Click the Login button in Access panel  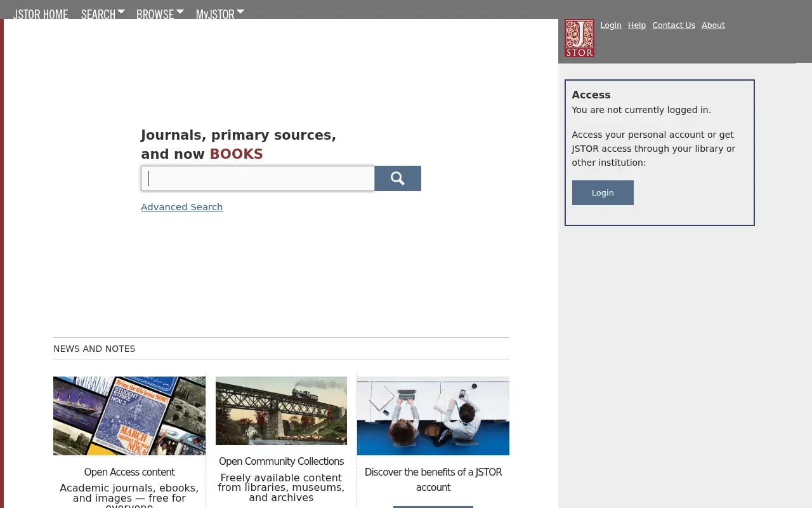point(603,192)
